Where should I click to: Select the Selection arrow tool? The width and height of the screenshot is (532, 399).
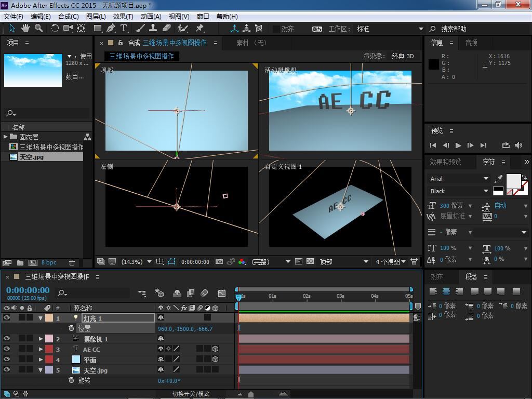(x=12, y=29)
